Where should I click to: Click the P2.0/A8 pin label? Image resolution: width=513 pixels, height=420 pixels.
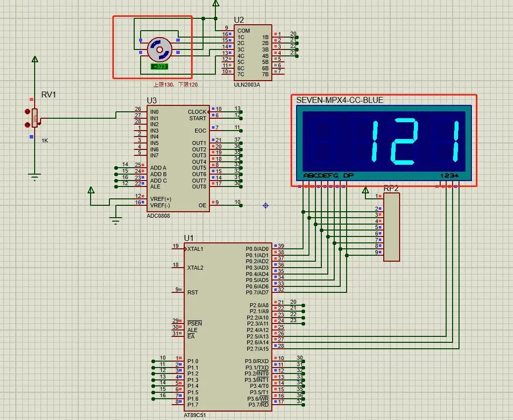pyautogui.click(x=259, y=305)
